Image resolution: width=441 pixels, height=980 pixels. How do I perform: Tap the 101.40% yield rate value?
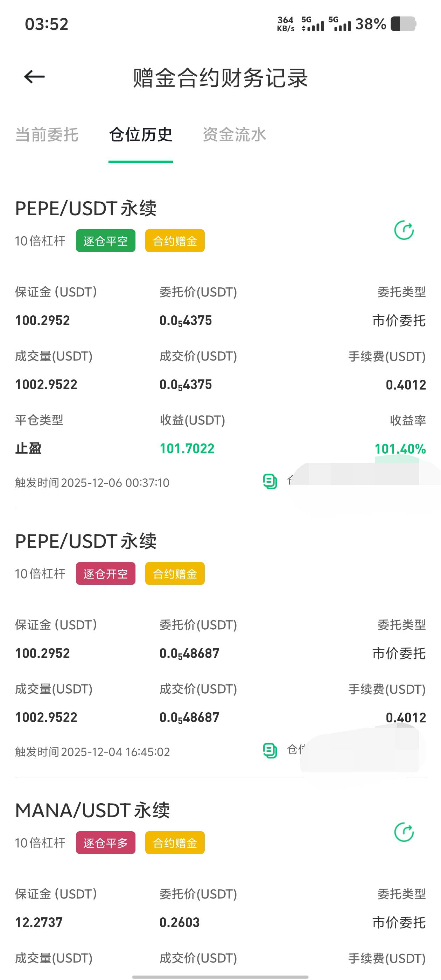[x=400, y=449]
